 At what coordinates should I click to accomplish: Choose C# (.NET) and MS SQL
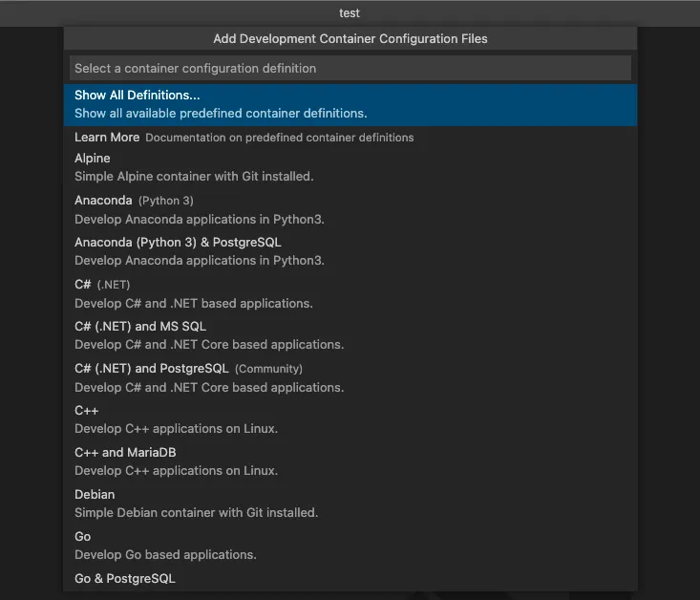click(139, 327)
